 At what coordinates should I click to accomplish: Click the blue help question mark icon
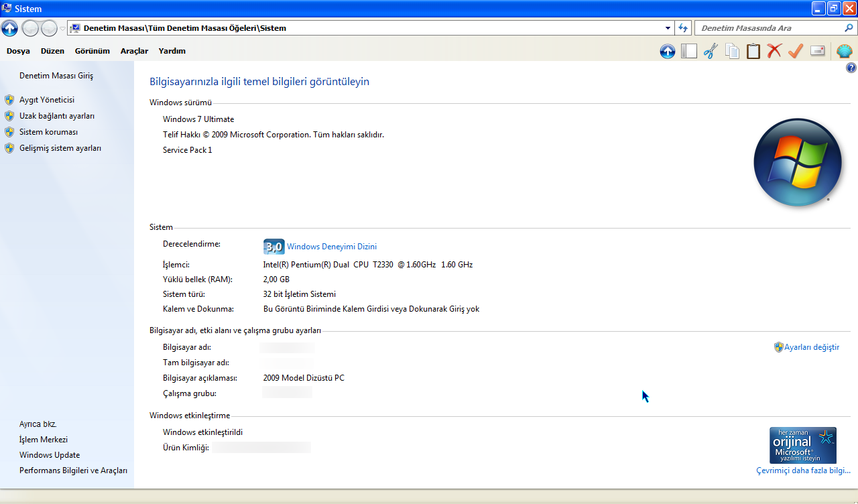click(x=851, y=68)
